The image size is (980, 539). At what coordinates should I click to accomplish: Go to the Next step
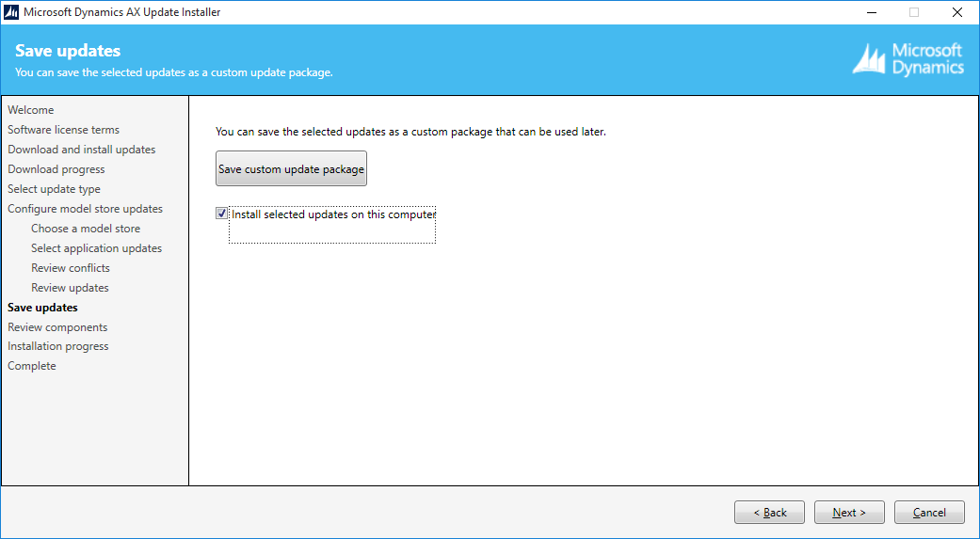(849, 512)
